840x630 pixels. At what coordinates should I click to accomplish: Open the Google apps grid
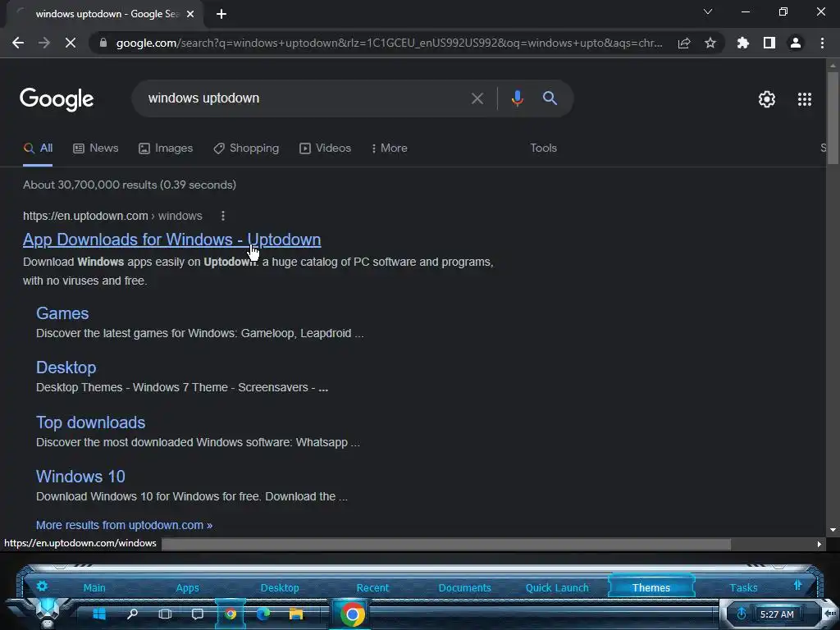coord(805,99)
